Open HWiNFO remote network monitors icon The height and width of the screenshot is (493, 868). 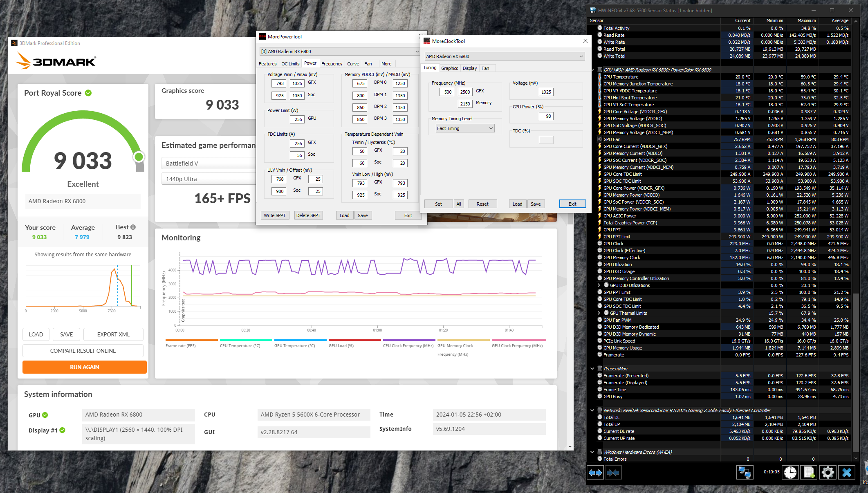745,473
